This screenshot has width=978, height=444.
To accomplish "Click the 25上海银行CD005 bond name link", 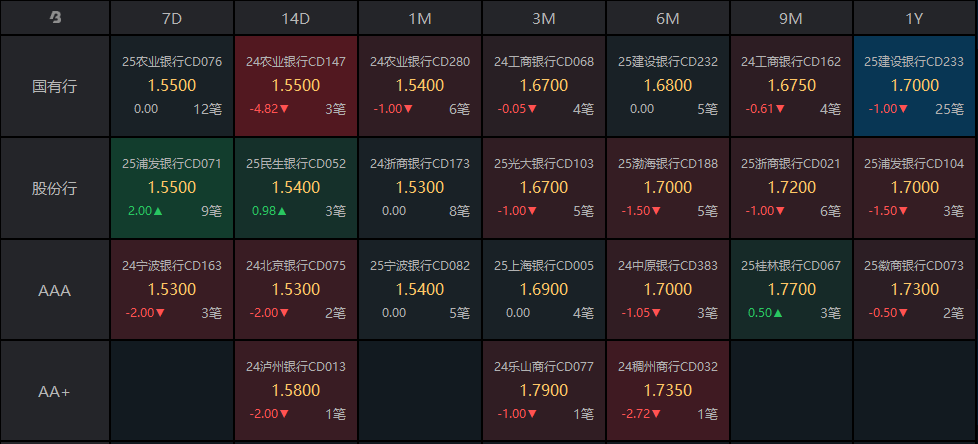I will coord(543,266).
